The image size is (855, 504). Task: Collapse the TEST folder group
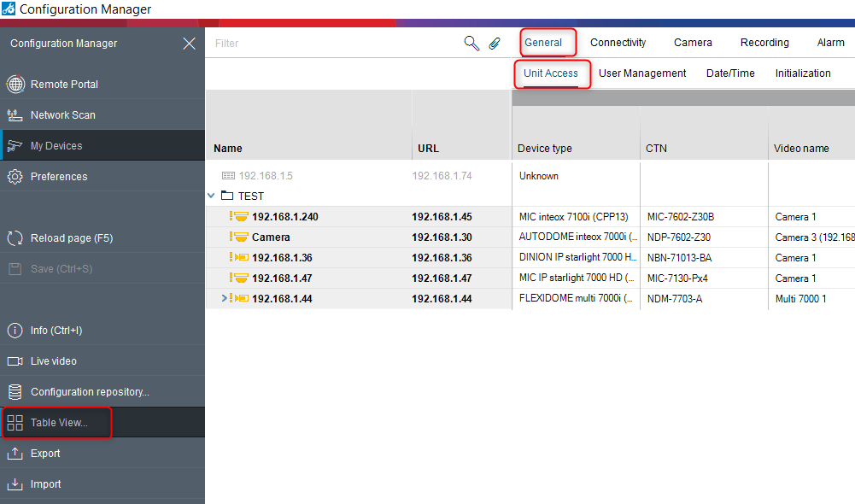pos(212,196)
